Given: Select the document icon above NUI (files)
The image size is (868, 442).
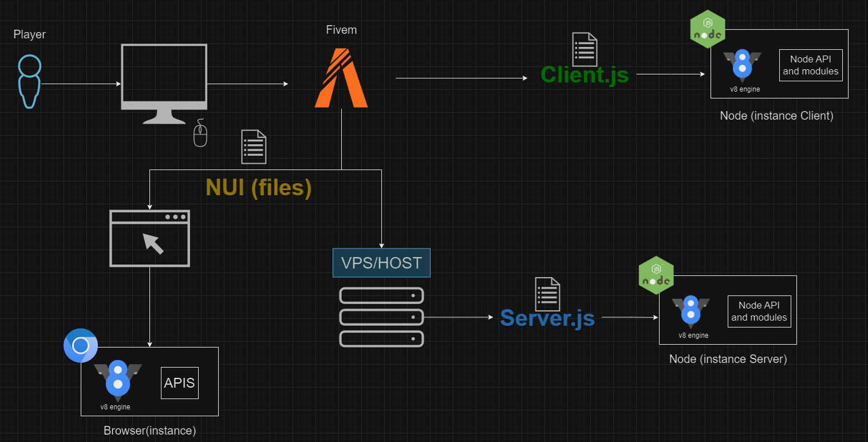Looking at the screenshot, I should pyautogui.click(x=253, y=147).
